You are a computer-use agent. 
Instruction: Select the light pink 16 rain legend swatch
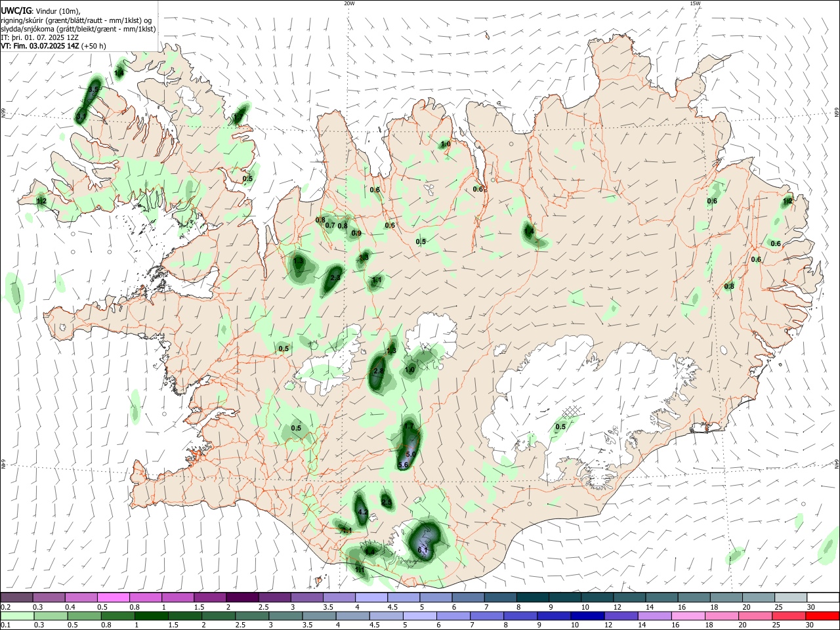pyautogui.click(x=688, y=616)
